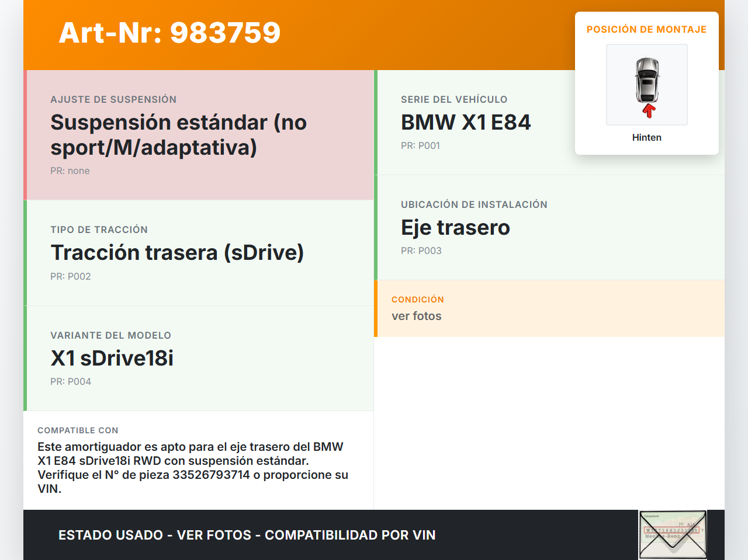
Task: Select the "Eje trasero" installation location
Action: click(x=455, y=227)
